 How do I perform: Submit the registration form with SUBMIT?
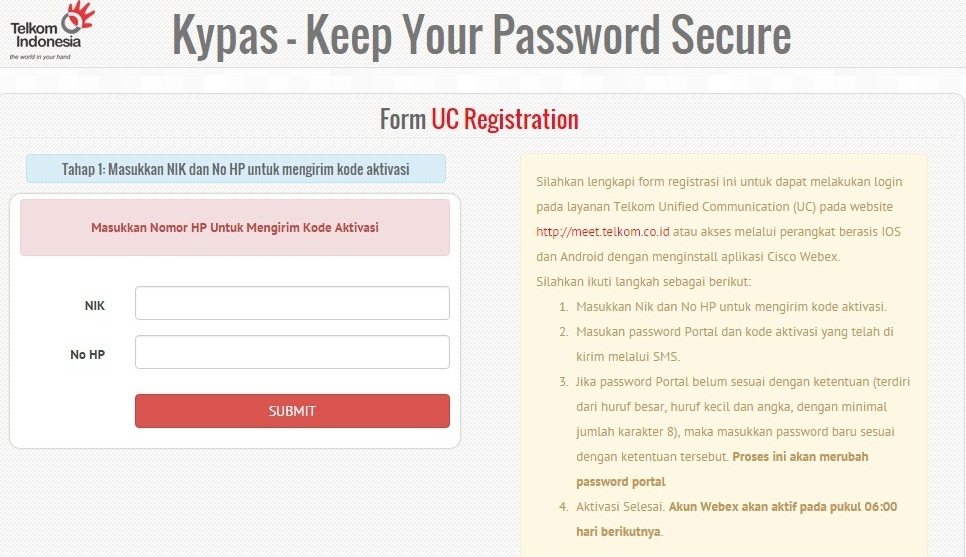click(x=292, y=411)
